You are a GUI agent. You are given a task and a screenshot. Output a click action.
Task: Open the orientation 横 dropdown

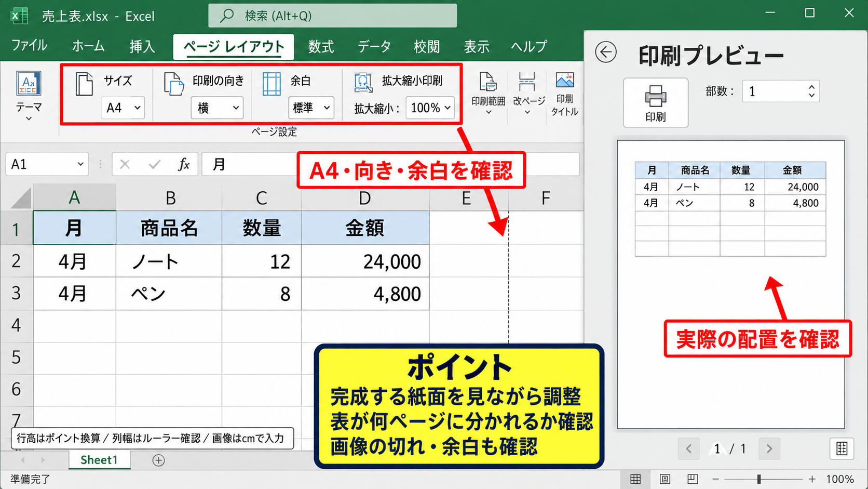[x=217, y=108]
